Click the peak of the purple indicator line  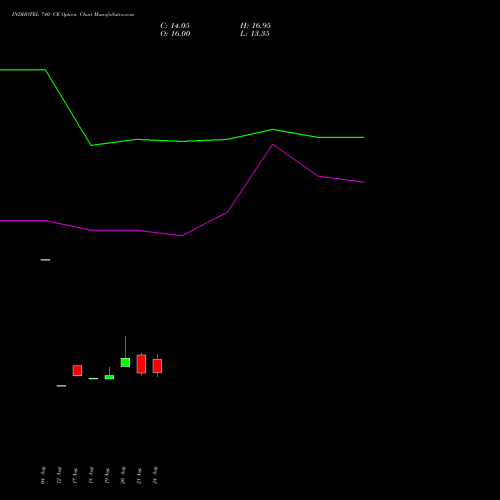click(x=273, y=145)
